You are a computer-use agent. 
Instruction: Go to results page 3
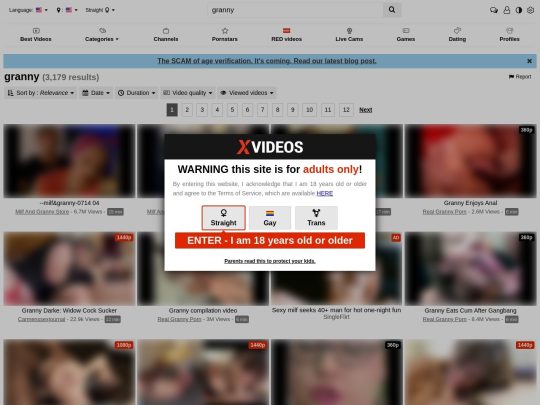pos(202,110)
